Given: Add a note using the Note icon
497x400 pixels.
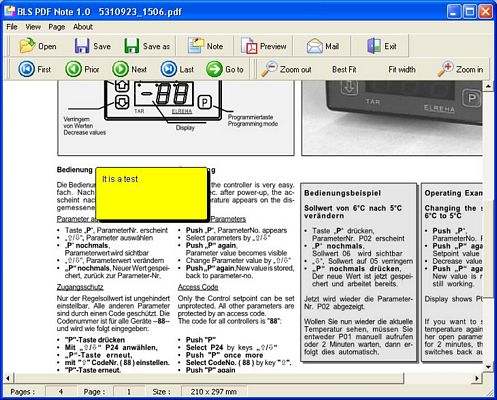Looking at the screenshot, I should (196, 46).
